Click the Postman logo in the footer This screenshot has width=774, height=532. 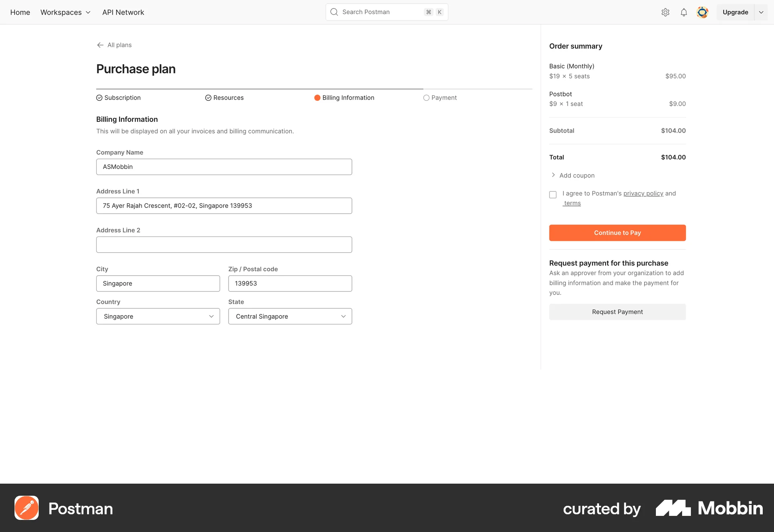click(x=26, y=508)
